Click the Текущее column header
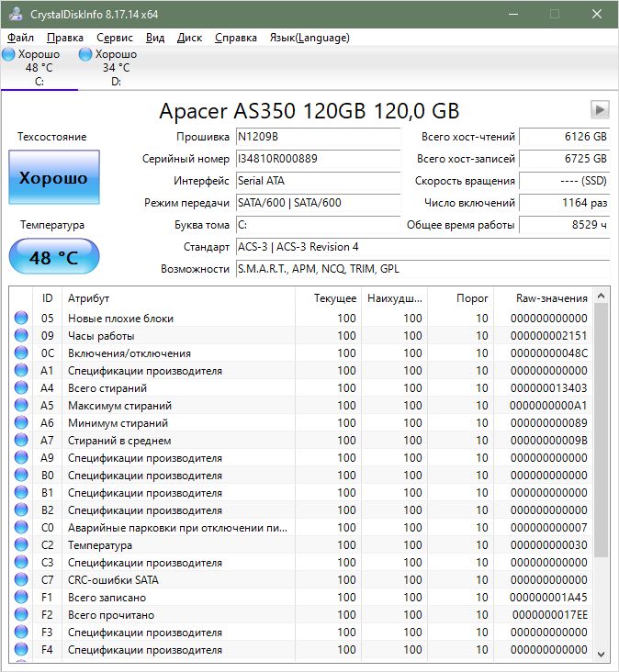Image resolution: width=619 pixels, height=672 pixels. tap(328, 298)
